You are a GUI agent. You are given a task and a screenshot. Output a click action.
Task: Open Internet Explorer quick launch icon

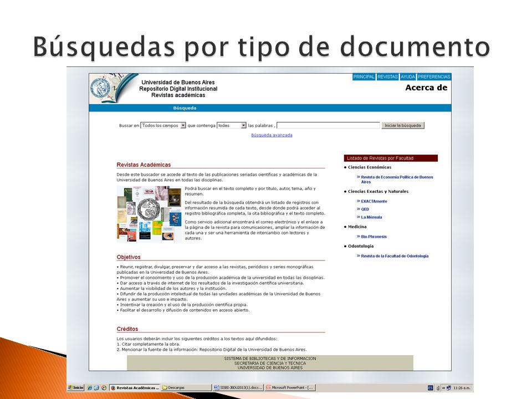pyautogui.click(x=90, y=387)
